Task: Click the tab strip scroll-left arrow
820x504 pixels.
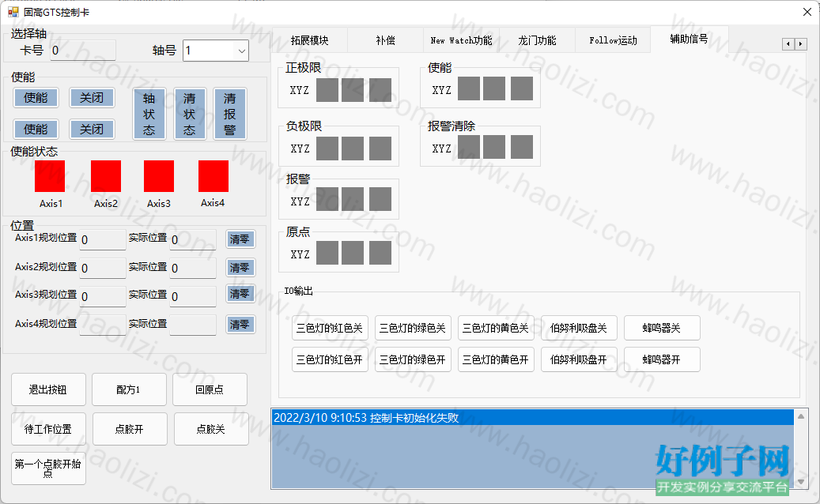Action: pos(788,44)
